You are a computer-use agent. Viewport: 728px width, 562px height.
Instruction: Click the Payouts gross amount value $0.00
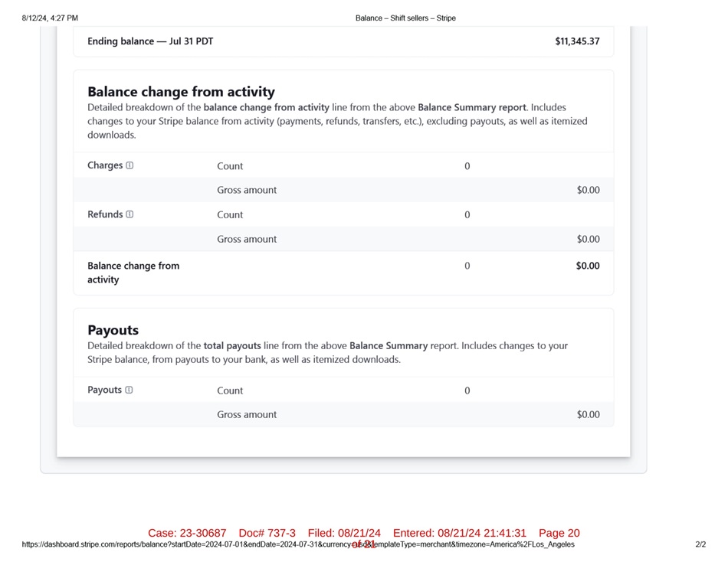click(588, 414)
